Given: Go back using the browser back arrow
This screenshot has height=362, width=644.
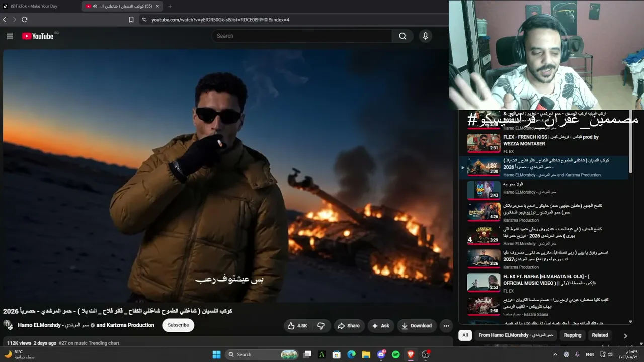Looking at the screenshot, I should [5, 20].
